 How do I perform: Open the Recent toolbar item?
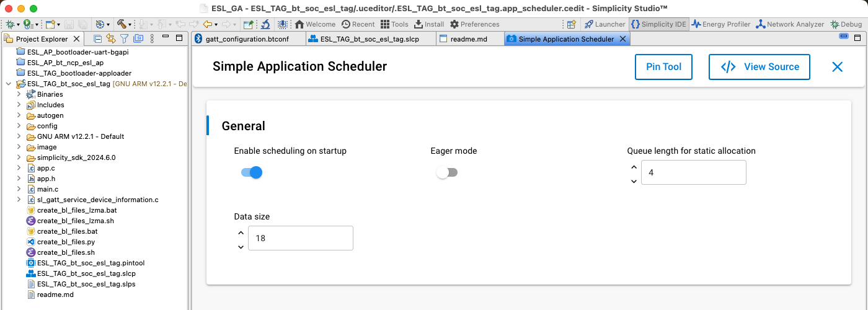tap(358, 24)
